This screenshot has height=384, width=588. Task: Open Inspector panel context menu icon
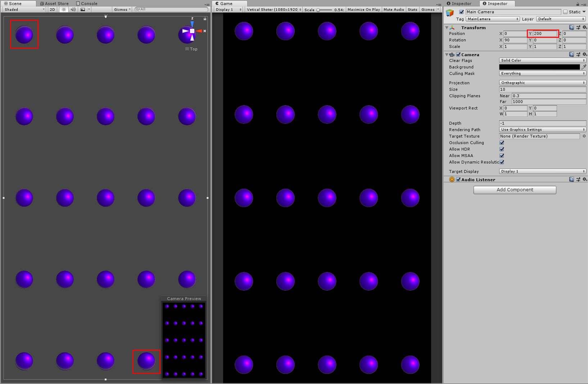pos(584,4)
